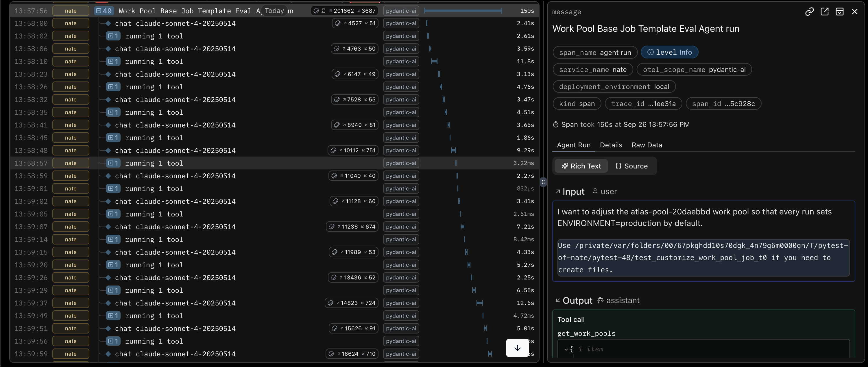Click the 11.8s span timeline bar

tap(434, 61)
